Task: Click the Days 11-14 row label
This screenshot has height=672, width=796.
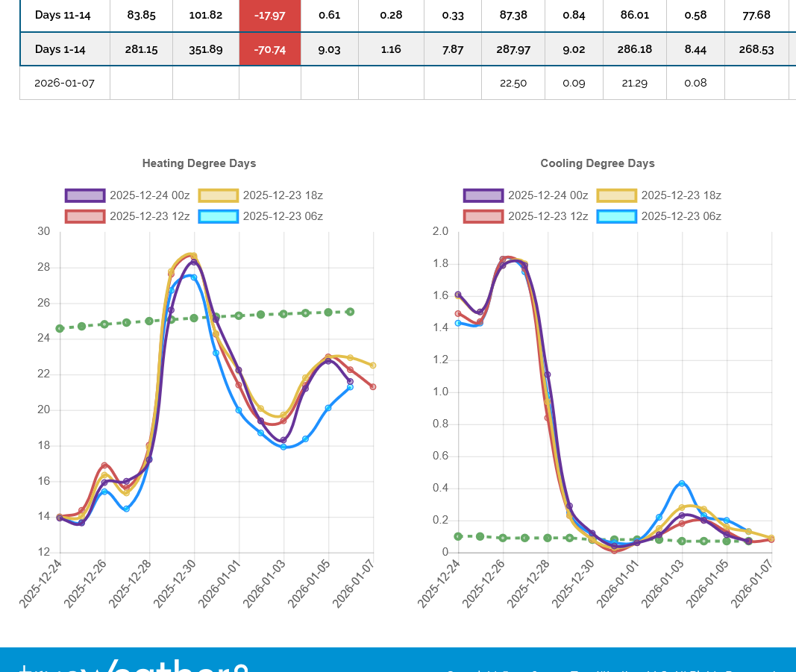Action: coord(63,15)
